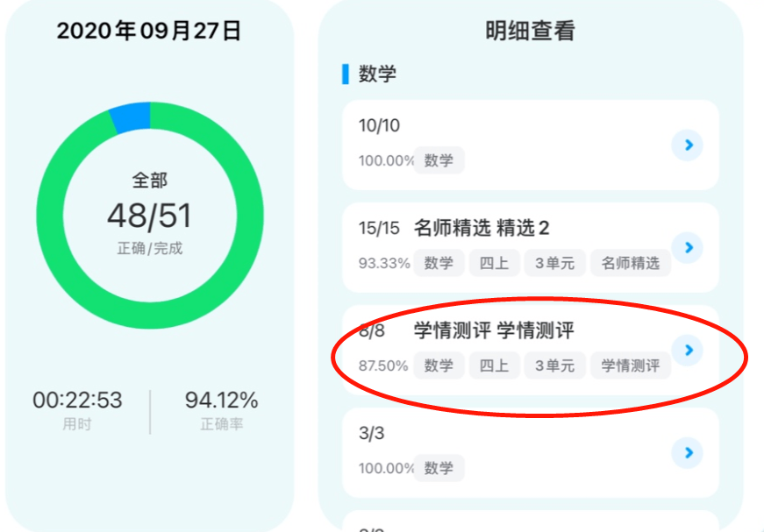
Task: Click the 48/51 score in chart center
Action: 149,216
